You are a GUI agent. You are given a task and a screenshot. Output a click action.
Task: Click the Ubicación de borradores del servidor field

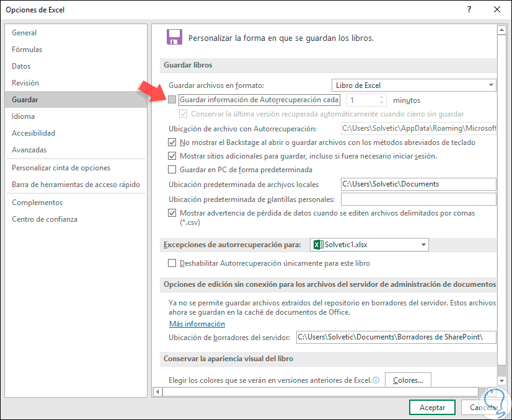pyautogui.click(x=396, y=337)
